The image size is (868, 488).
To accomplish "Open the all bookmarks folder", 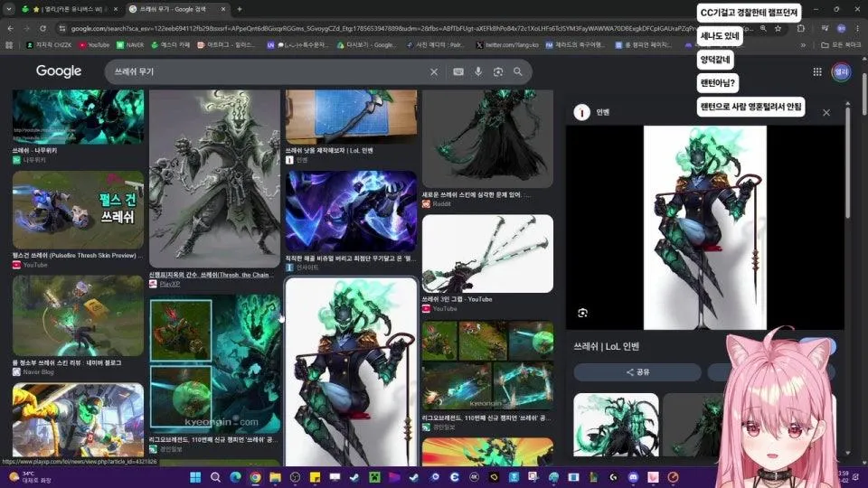I will (841, 45).
